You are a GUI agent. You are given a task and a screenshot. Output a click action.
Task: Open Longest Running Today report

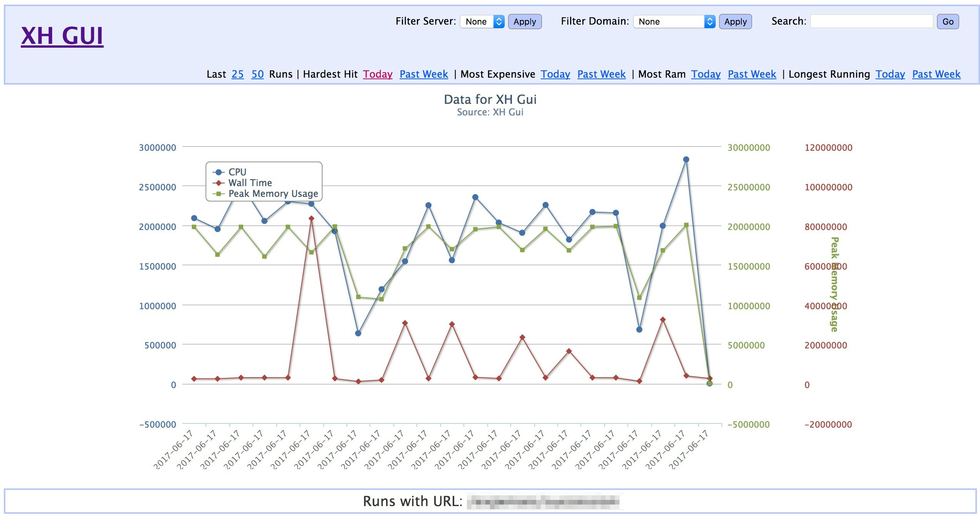(890, 74)
